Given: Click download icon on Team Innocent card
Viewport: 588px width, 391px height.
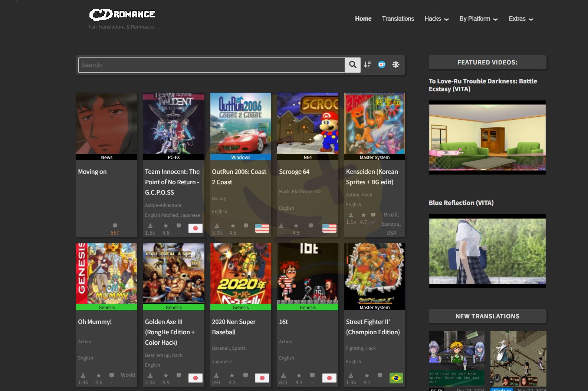Looking at the screenshot, I should pos(150,226).
